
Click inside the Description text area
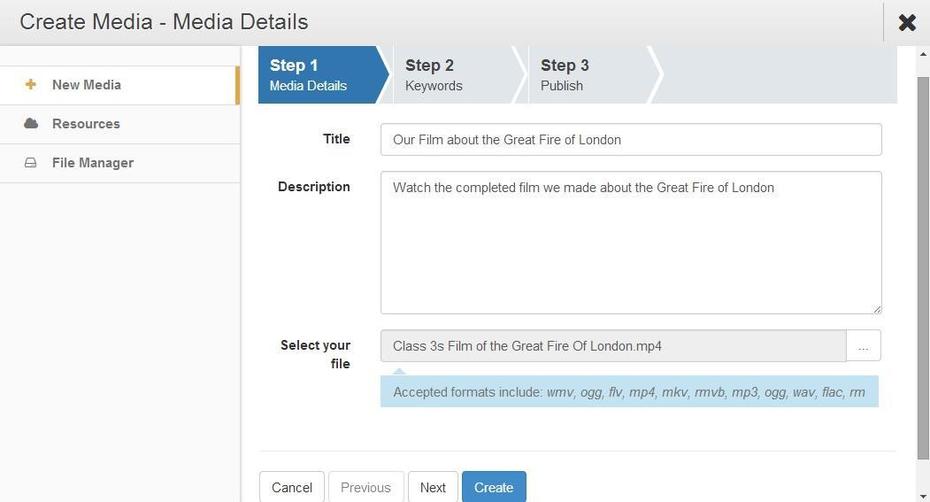[631, 243]
